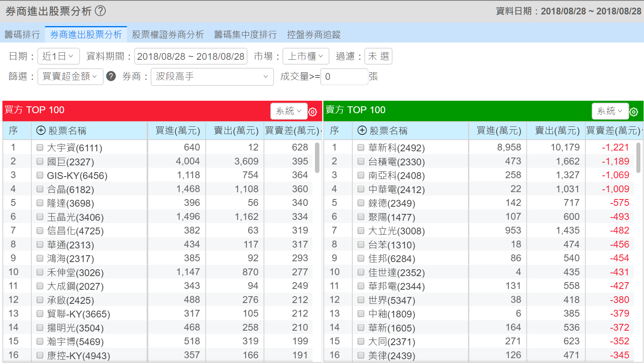
Task: Click the plus icon beside buyer 股票名稱 header
Action: (x=41, y=130)
